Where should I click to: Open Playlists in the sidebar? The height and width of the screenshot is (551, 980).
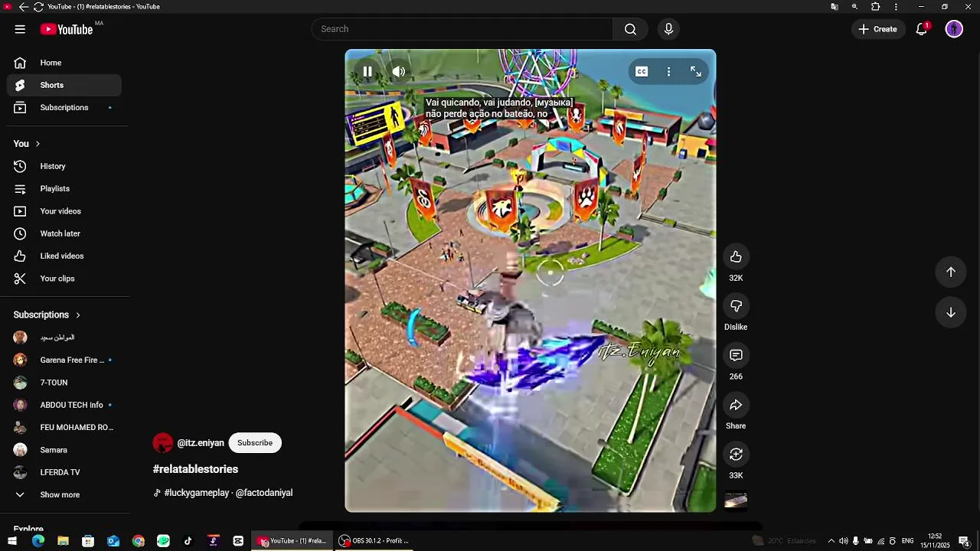64,188
